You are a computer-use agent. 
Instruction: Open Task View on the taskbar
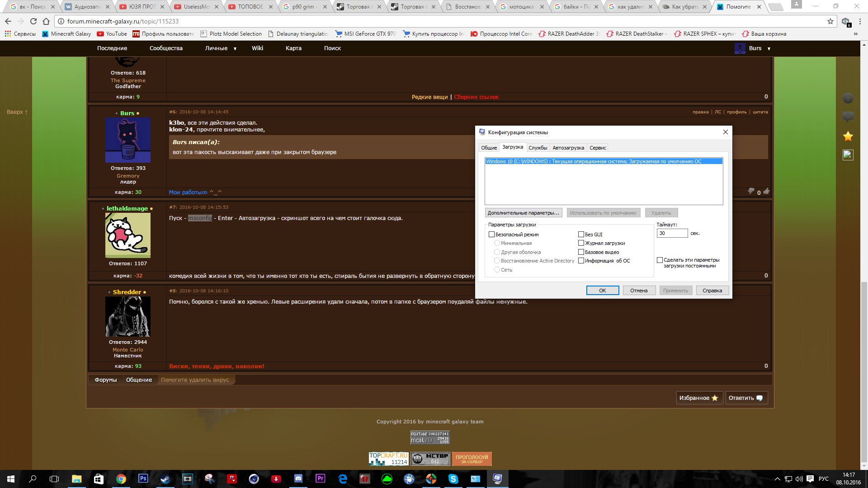pos(54,479)
